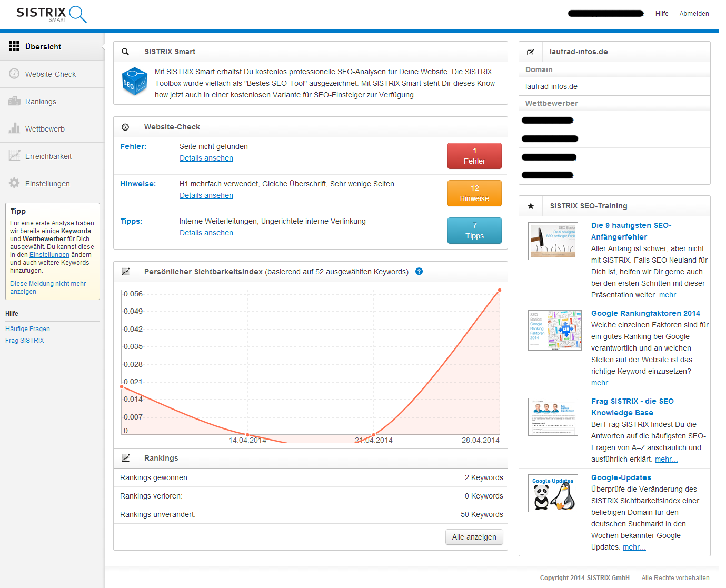
Task: Click Details ansehen under Tipps
Action: click(x=206, y=233)
